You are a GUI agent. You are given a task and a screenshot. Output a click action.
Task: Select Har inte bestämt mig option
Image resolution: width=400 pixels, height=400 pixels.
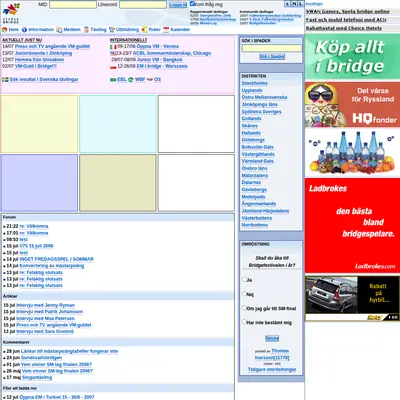tap(244, 322)
